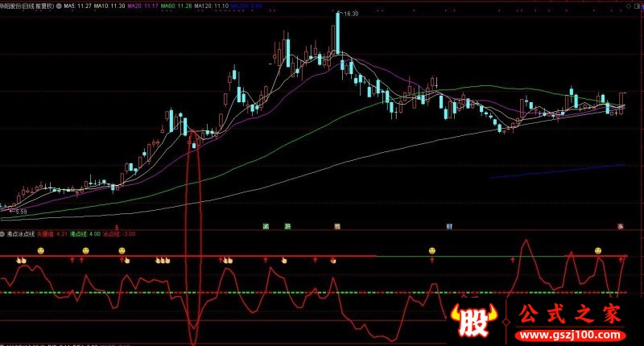Click the diamond icon at top right corner
This screenshot has height=346, width=644.
[629, 6]
